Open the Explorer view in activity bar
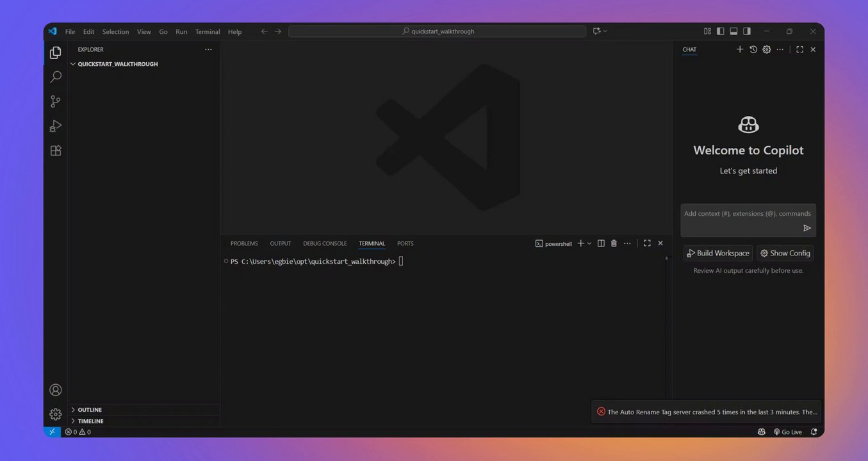868x461 pixels. tap(56, 53)
